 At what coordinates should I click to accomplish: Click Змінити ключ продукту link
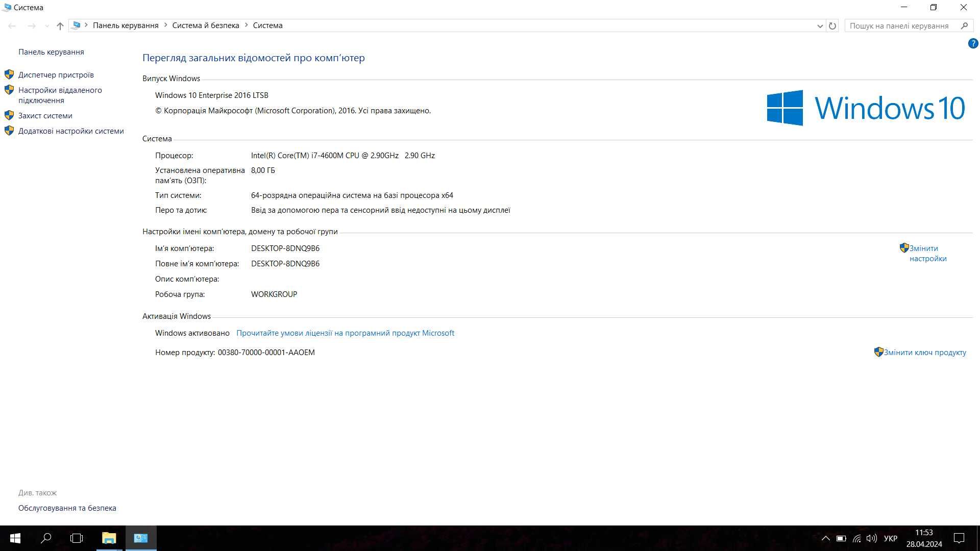925,353
